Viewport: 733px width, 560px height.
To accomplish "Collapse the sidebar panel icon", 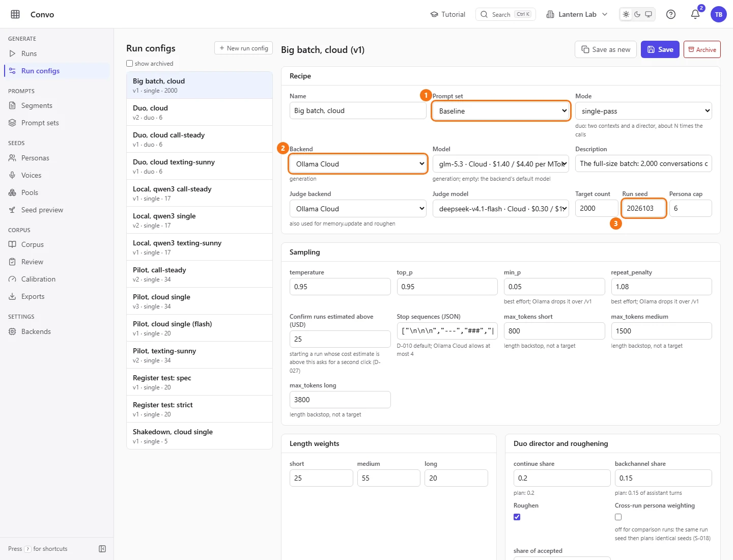I will click(x=102, y=549).
